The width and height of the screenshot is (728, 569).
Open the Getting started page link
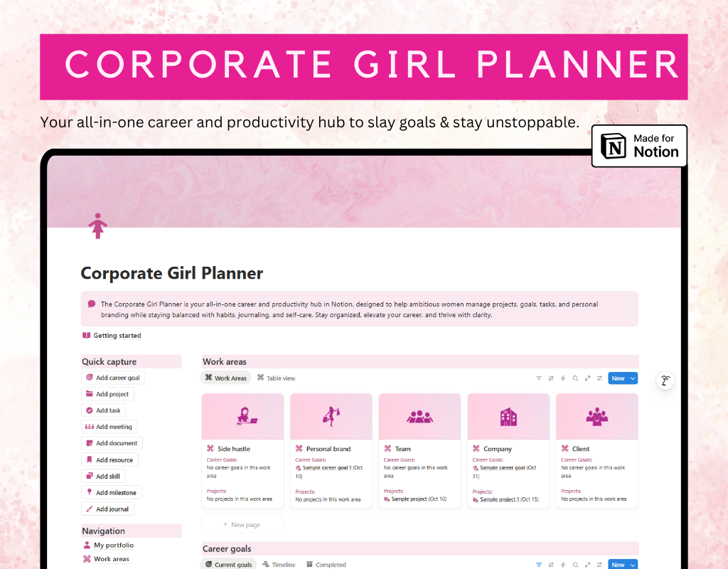pyautogui.click(x=112, y=336)
